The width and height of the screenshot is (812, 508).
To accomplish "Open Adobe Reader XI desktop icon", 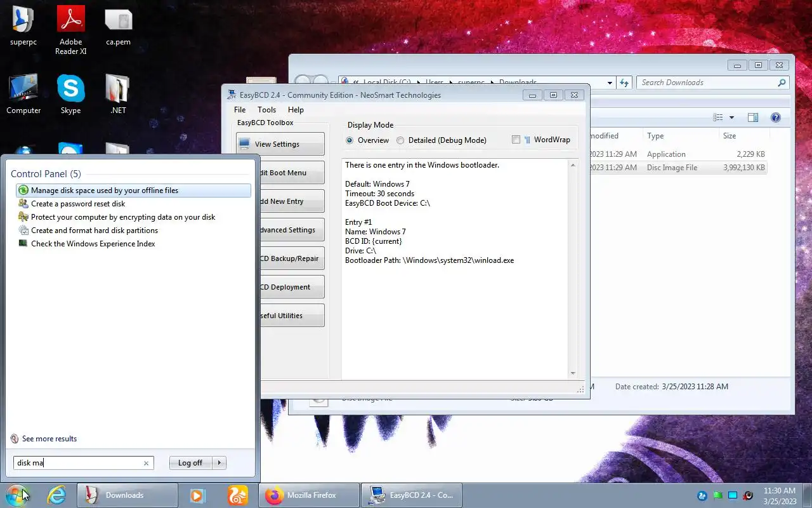I will tap(70, 29).
